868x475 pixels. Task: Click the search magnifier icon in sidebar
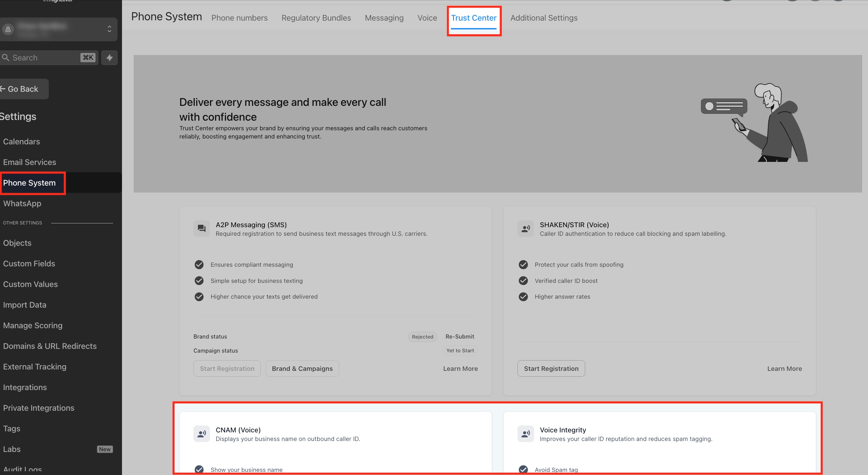5,57
